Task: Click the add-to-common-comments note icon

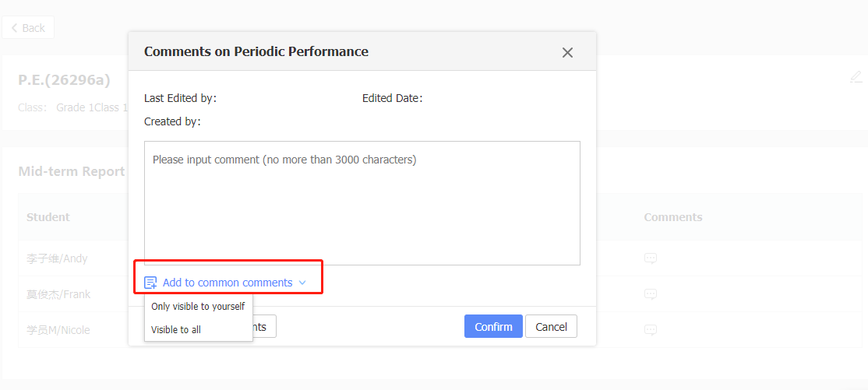Action: [x=150, y=283]
